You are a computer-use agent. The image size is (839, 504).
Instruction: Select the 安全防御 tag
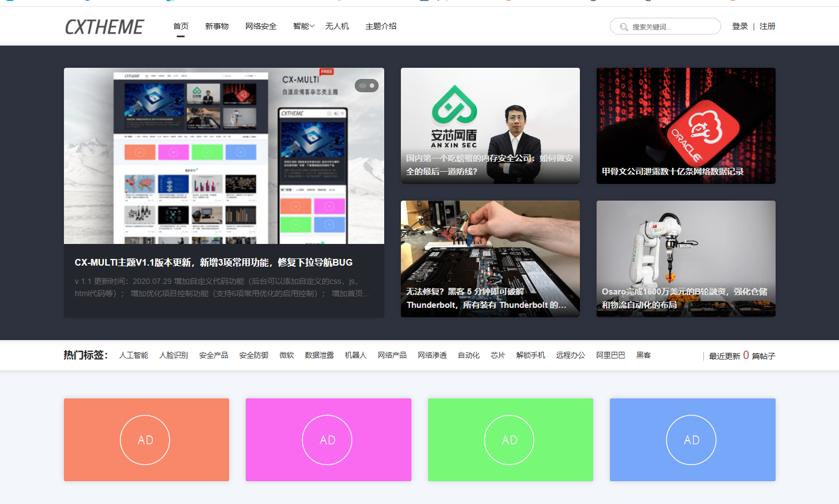pyautogui.click(x=254, y=355)
